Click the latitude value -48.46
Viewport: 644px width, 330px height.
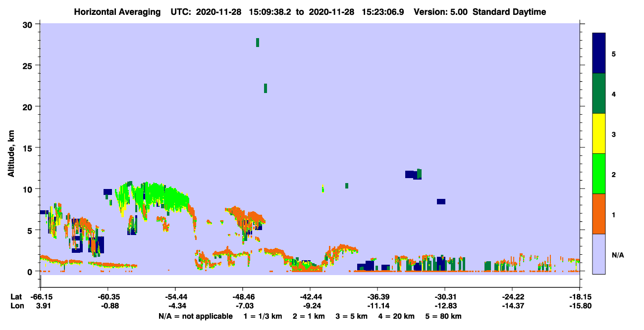click(x=243, y=296)
